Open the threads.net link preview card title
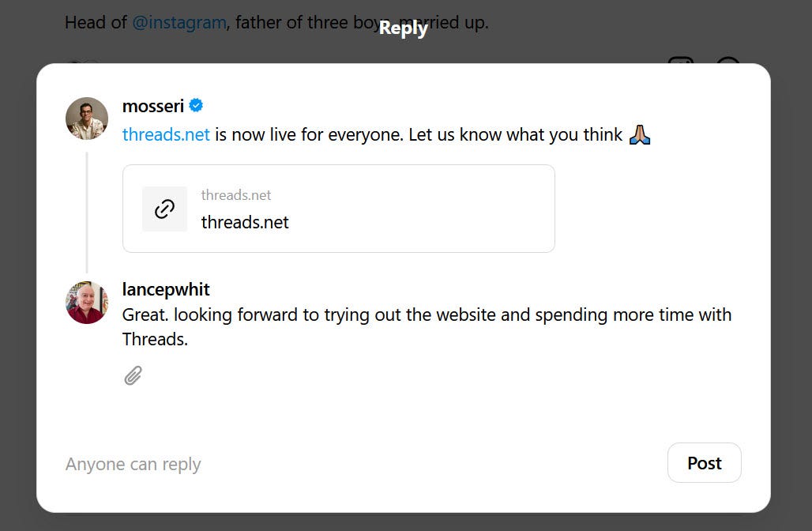This screenshot has width=812, height=531. 245,222
